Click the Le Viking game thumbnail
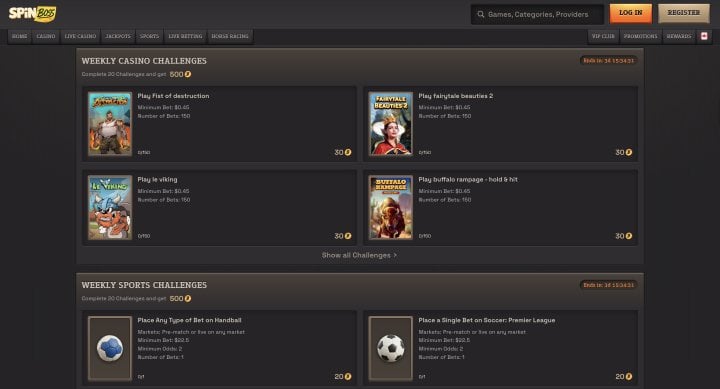720x389 pixels. [x=110, y=208]
